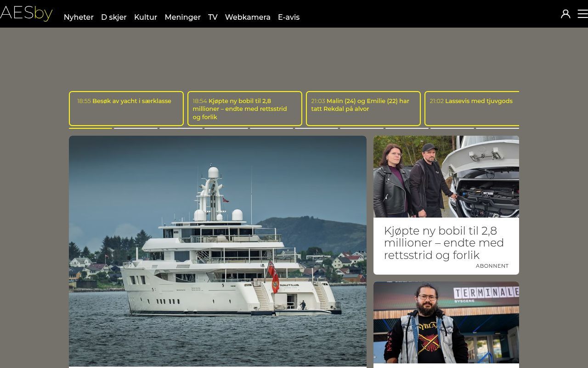
Task: Open the E-avis link
Action: coord(288,17)
